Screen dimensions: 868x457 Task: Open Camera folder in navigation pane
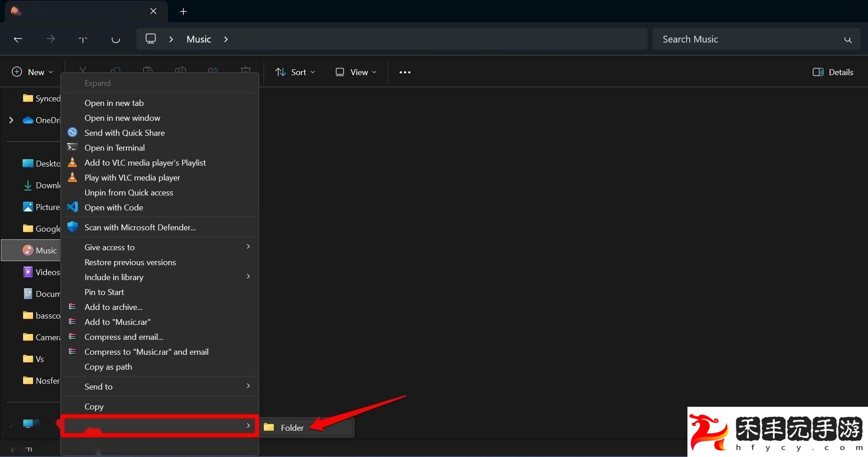(x=41, y=337)
